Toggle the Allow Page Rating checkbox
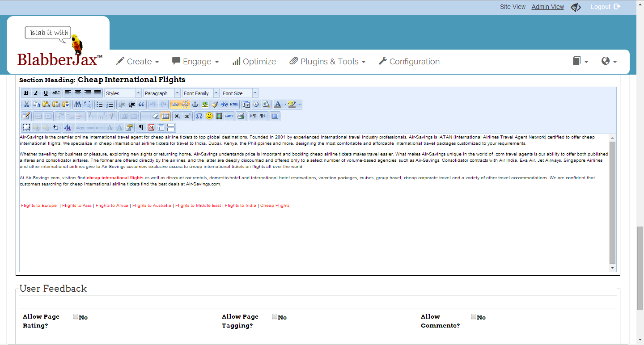Screen dimensions: 644x345 [76, 316]
